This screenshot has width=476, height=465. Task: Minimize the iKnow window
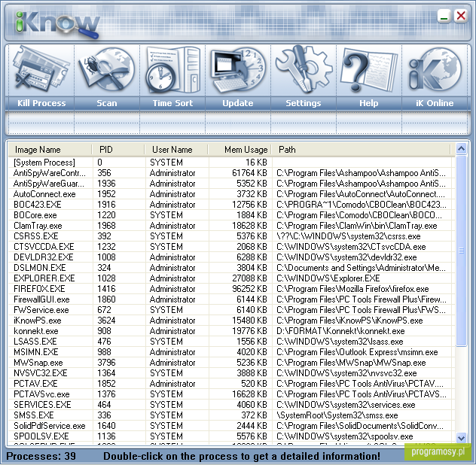pos(444,16)
